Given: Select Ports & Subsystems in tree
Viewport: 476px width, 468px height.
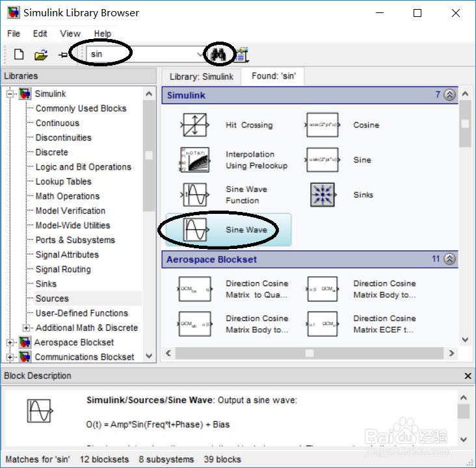Looking at the screenshot, I should click(x=75, y=240).
